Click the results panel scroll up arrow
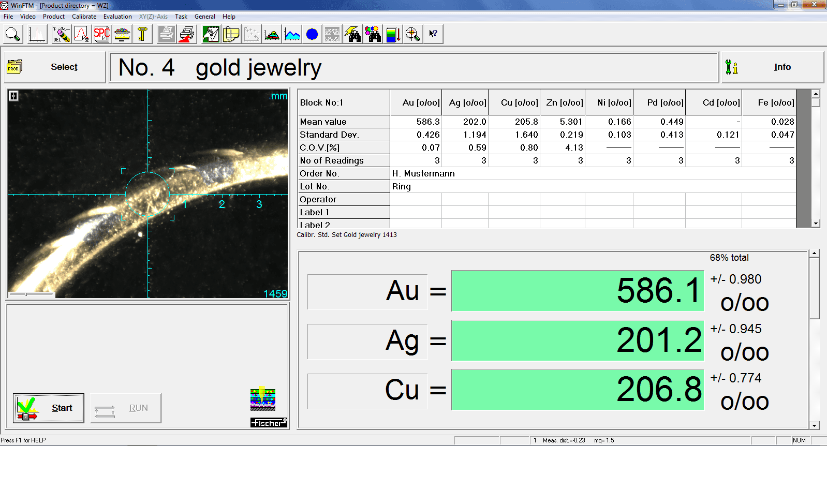Viewport: 827px width, 504px height. point(815,254)
